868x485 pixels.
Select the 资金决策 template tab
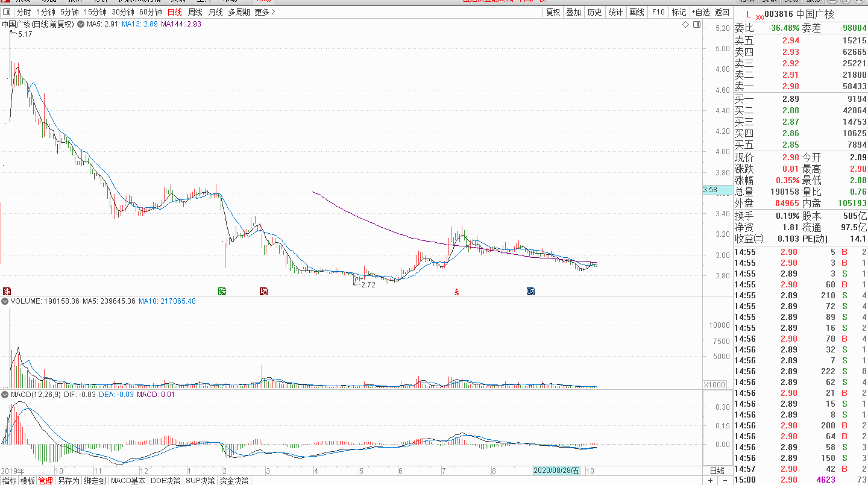pos(234,481)
